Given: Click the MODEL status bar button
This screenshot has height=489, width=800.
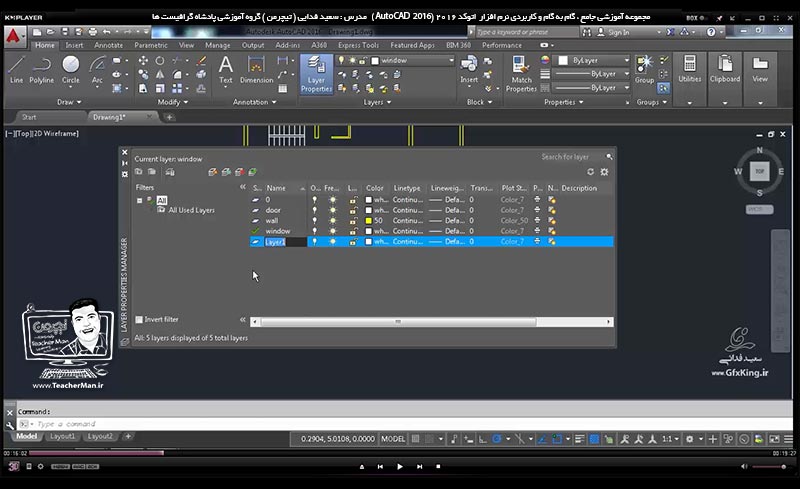Looking at the screenshot, I should point(393,438).
